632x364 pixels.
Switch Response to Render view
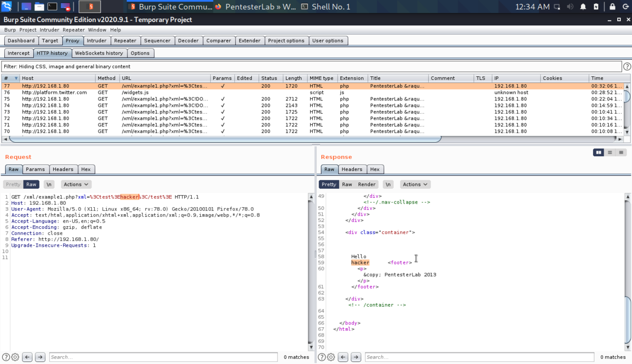pos(367,185)
